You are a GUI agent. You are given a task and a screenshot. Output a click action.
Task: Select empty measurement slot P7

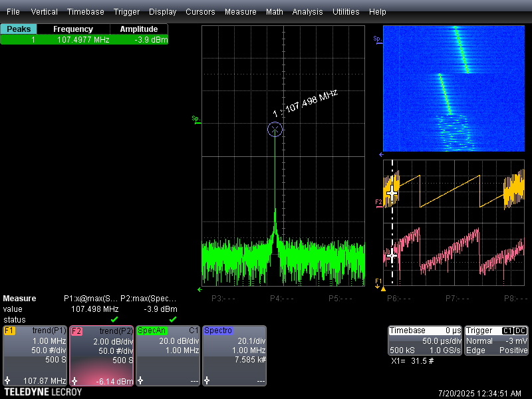pos(457,299)
